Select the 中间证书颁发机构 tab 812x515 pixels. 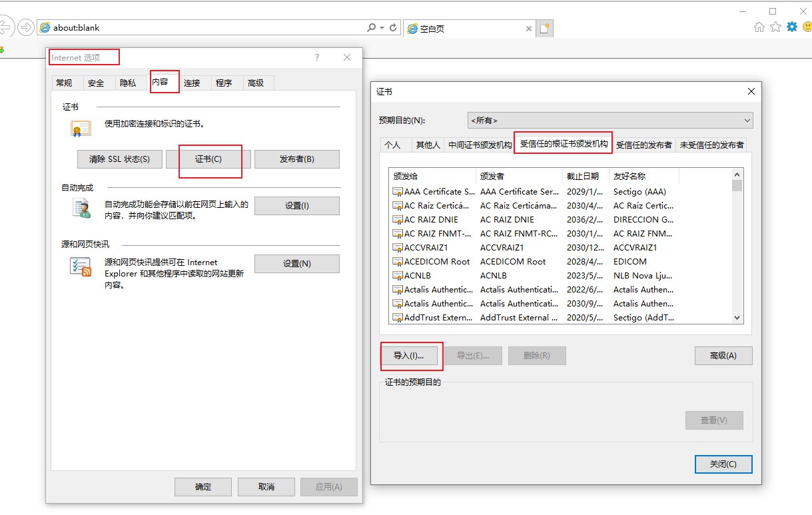coord(480,145)
